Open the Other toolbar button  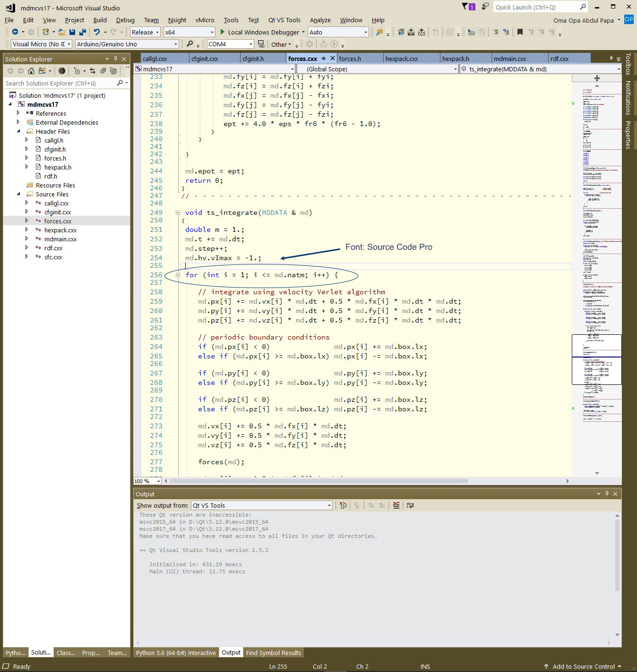coord(281,44)
